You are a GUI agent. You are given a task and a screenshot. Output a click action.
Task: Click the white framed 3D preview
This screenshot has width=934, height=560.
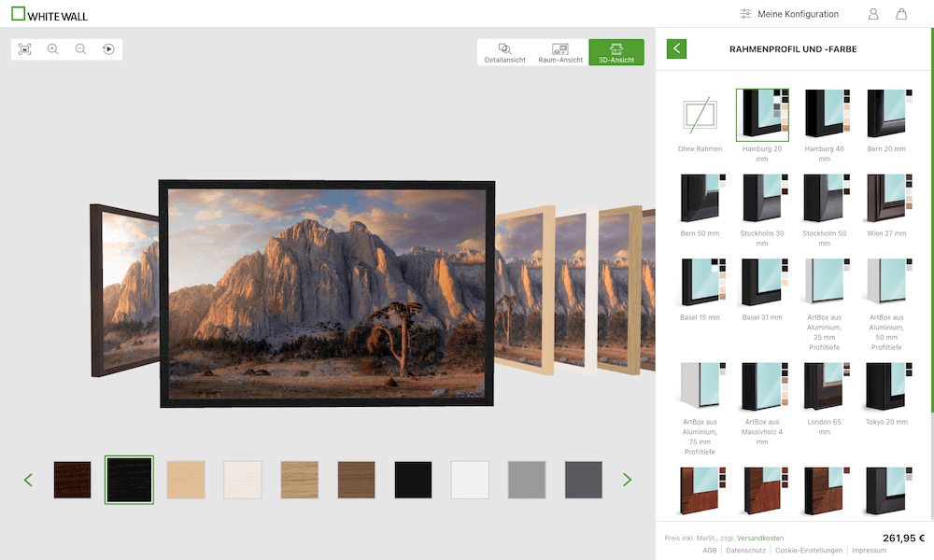point(576,290)
